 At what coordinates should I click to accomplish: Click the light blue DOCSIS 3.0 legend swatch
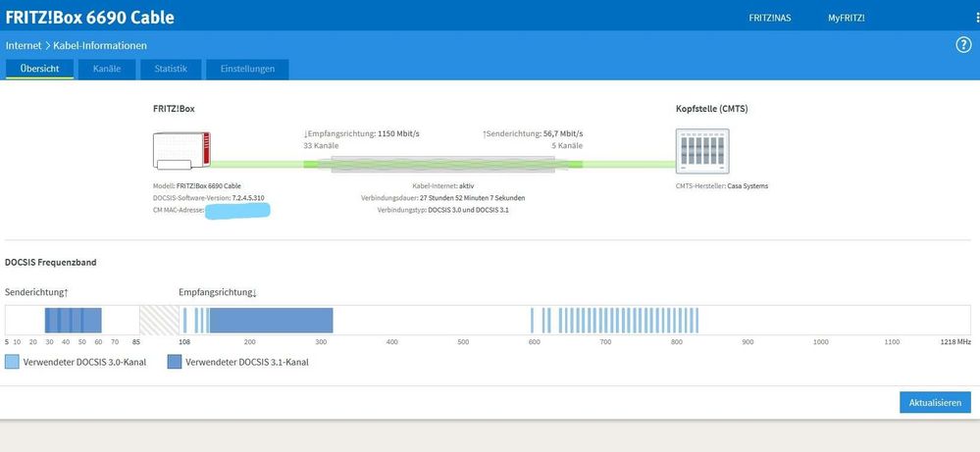(x=12, y=362)
